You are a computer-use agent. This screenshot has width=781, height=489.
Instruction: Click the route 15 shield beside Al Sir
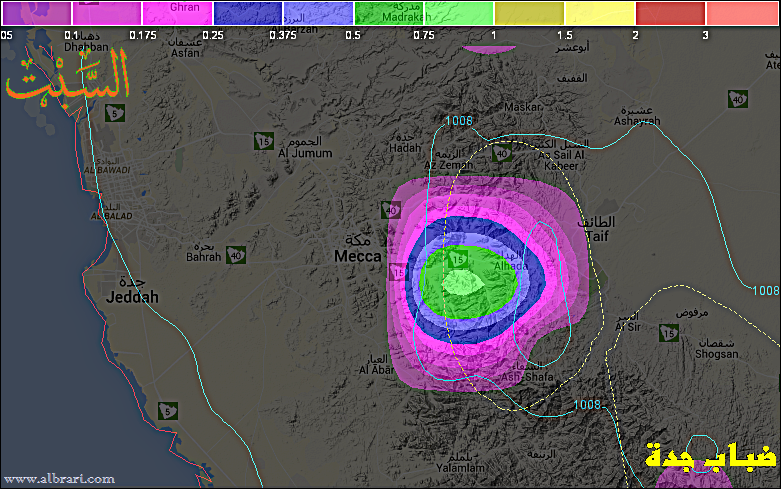coord(668,333)
